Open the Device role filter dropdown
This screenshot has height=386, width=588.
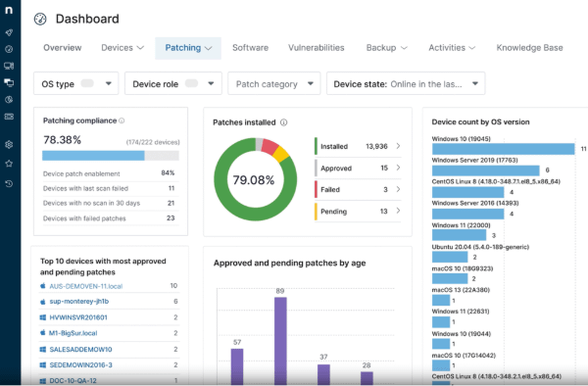[173, 83]
